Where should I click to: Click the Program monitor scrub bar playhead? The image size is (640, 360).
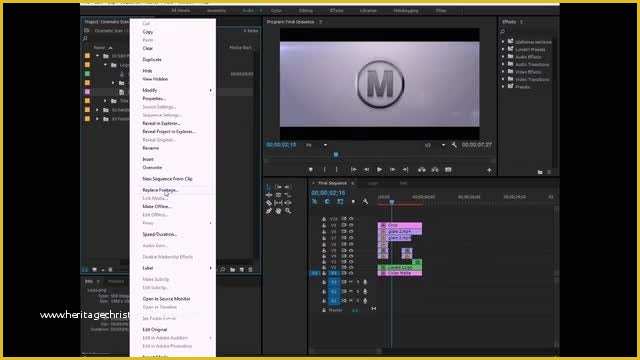[x=336, y=155]
